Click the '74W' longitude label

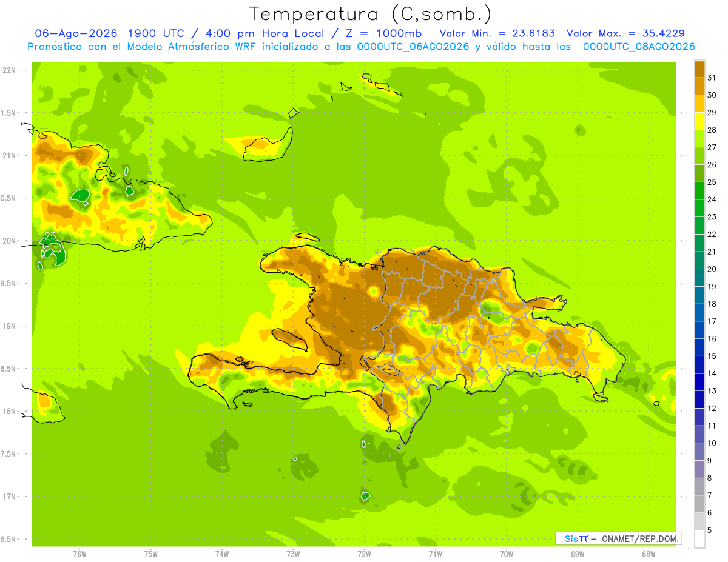(222, 554)
